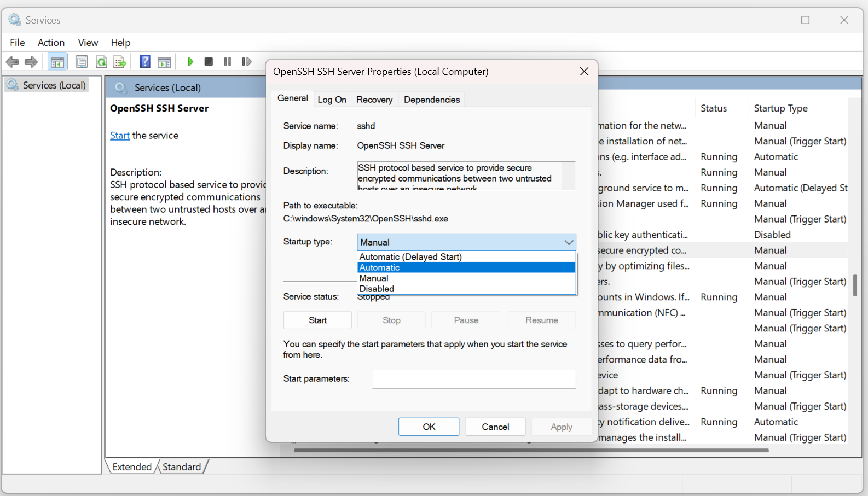This screenshot has width=868, height=496.
Task: Open the View menu
Action: [88, 43]
